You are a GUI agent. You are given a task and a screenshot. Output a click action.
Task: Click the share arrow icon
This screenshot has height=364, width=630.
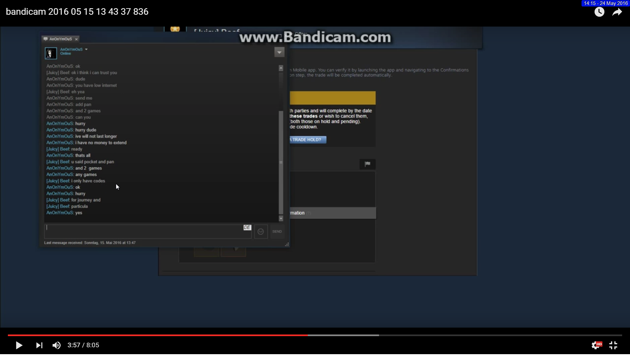tap(617, 12)
